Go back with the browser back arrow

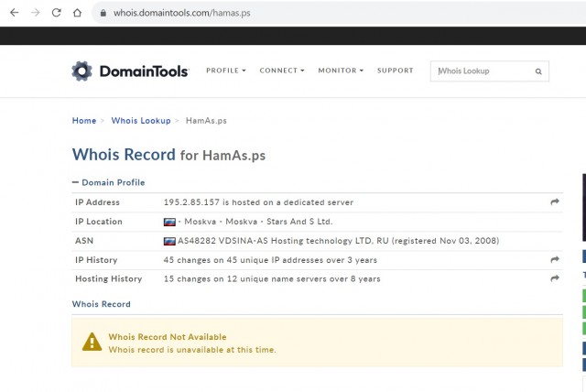pyautogui.click(x=15, y=13)
